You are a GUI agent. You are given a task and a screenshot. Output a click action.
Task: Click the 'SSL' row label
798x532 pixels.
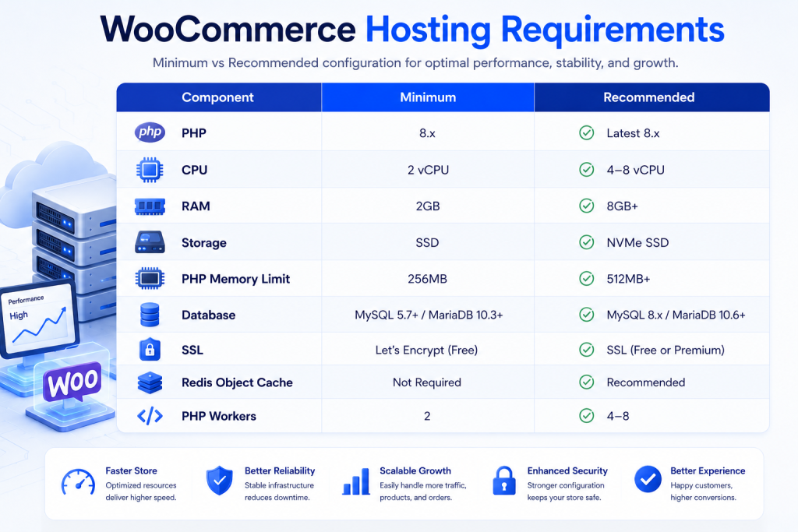[x=192, y=350]
